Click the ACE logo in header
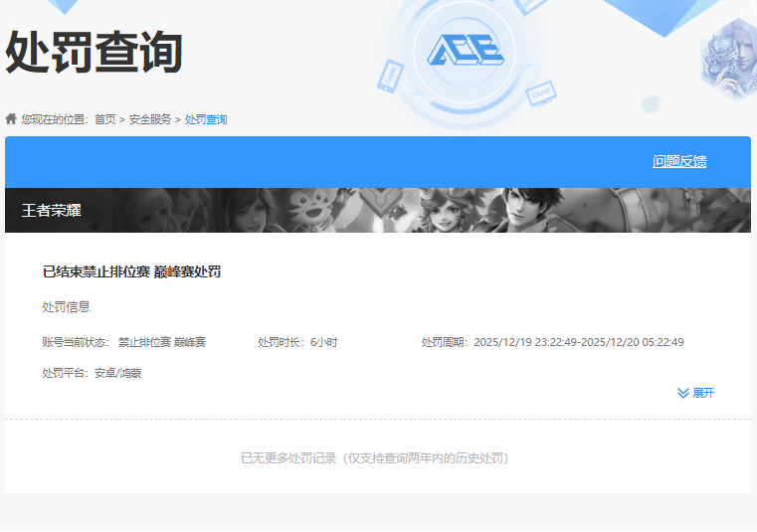The height and width of the screenshot is (532, 757). 466,50
